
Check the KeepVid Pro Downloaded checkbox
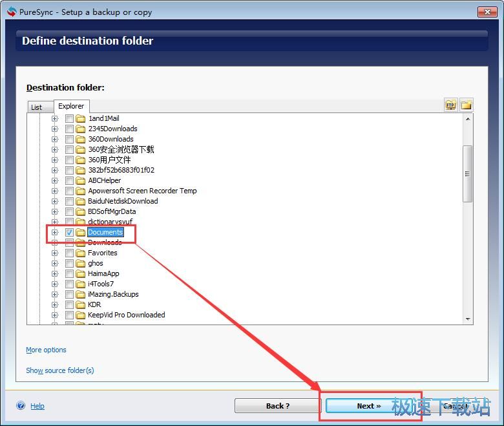point(69,315)
